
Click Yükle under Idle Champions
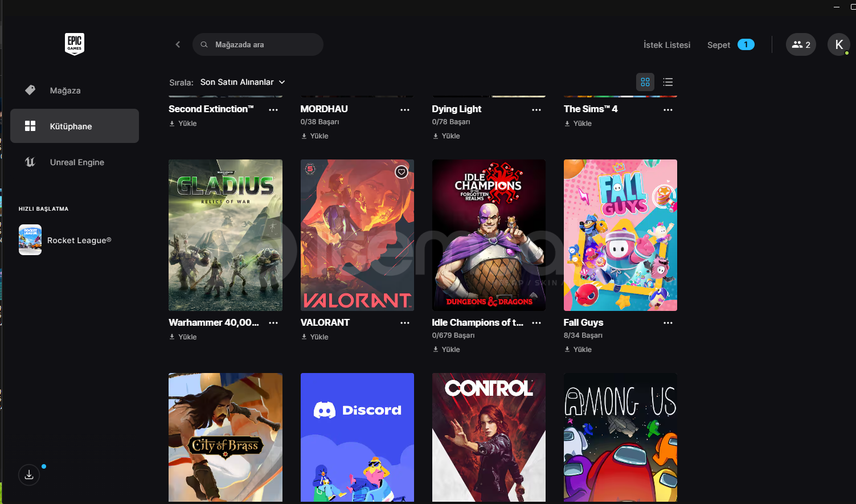(x=446, y=350)
